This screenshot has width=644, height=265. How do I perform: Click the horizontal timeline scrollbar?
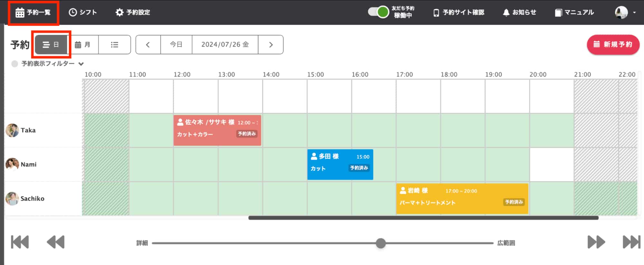(423, 218)
